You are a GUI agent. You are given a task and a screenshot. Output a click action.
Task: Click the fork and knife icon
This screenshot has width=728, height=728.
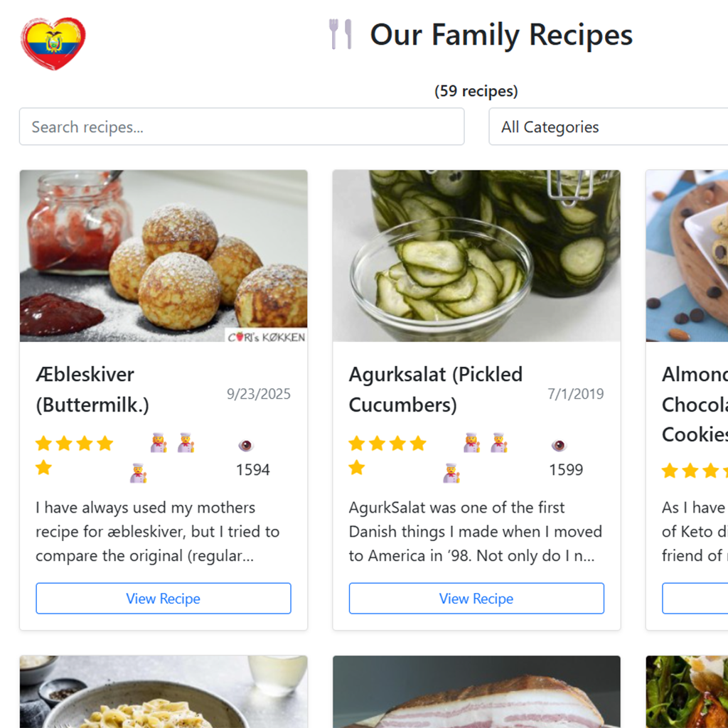[341, 34]
